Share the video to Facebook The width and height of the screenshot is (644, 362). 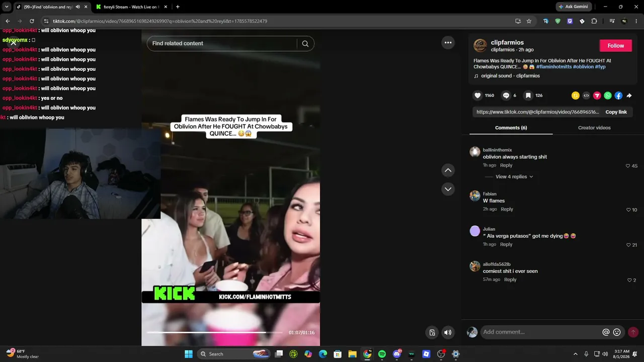tap(618, 96)
